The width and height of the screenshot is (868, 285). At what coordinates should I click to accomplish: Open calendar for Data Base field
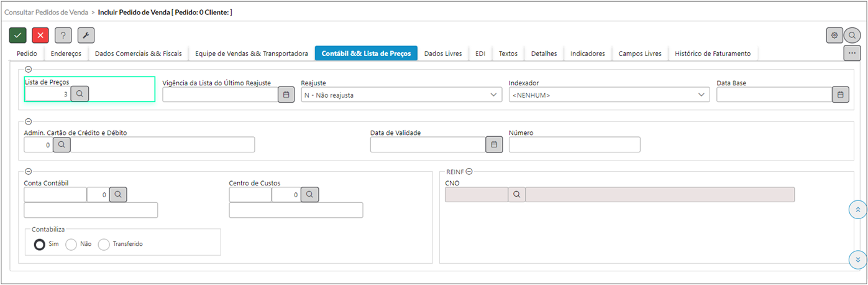point(840,95)
